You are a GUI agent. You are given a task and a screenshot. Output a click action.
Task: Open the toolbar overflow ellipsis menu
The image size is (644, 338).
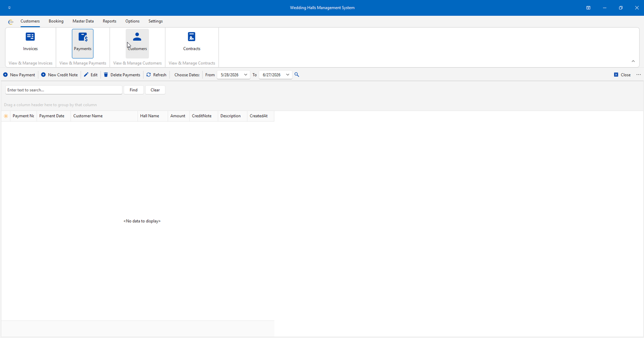pos(638,75)
